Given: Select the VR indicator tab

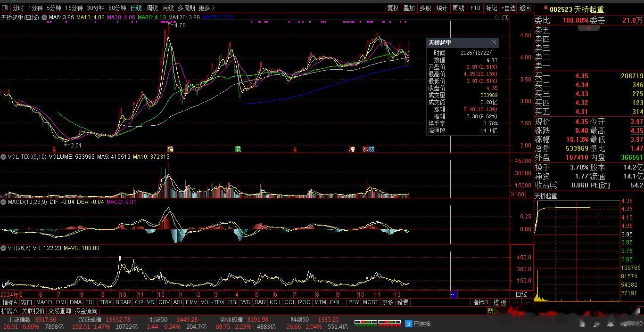Looking at the screenshot, I should pos(150,302).
